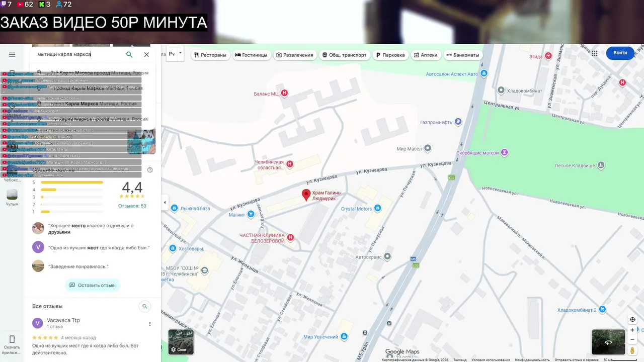Image resolution: width=644 pixels, height=362 pixels.
Task: Click the Лыжная база marker
Action: 174,208
